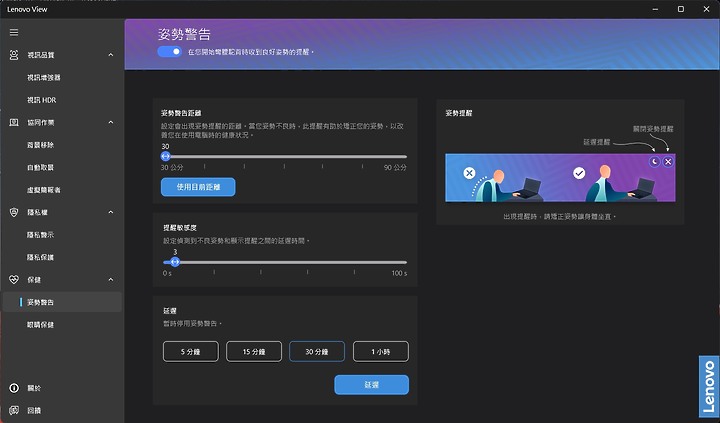This screenshot has height=423, width=720.
Task: Select 隱私保護 in sidebar
Action: [40, 257]
